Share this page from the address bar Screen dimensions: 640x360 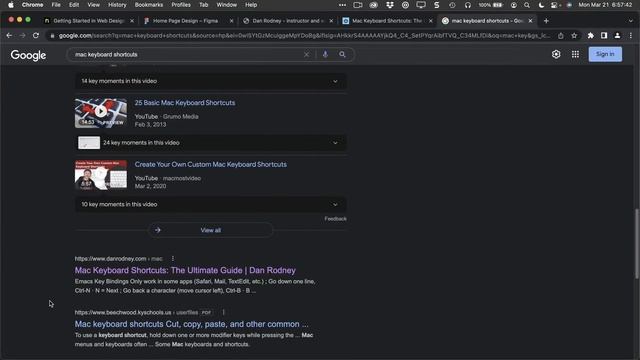click(x=561, y=36)
